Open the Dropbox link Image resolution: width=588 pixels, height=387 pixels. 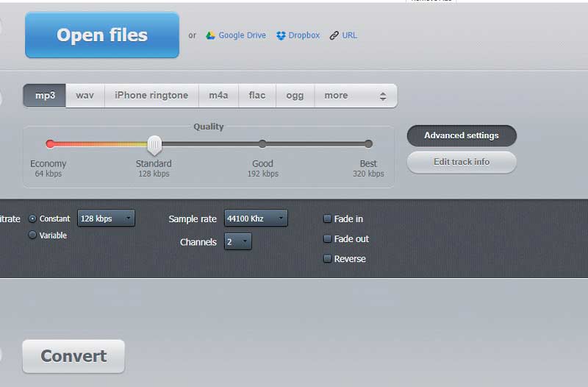tap(304, 35)
